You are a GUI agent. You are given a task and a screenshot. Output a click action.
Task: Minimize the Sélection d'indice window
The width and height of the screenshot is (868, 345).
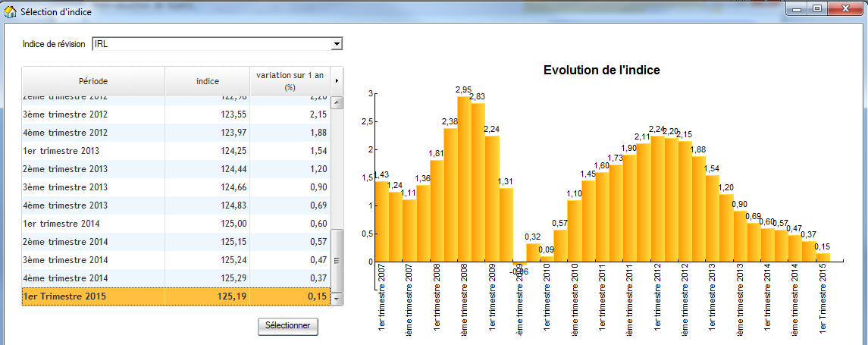pyautogui.click(x=797, y=9)
